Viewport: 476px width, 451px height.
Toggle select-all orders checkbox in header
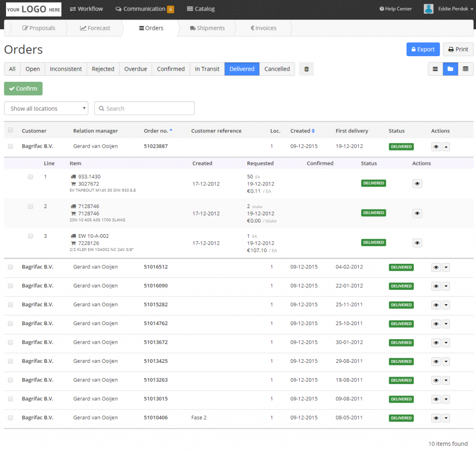point(11,130)
